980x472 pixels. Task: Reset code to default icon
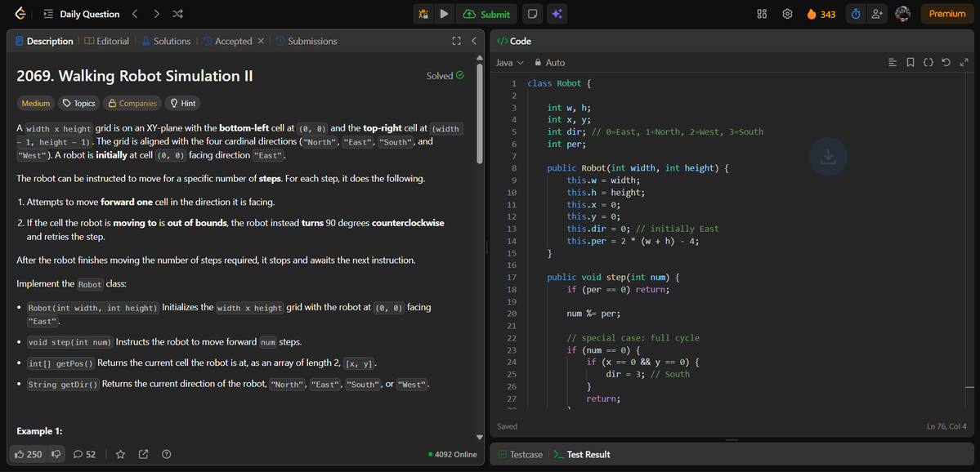click(x=946, y=62)
